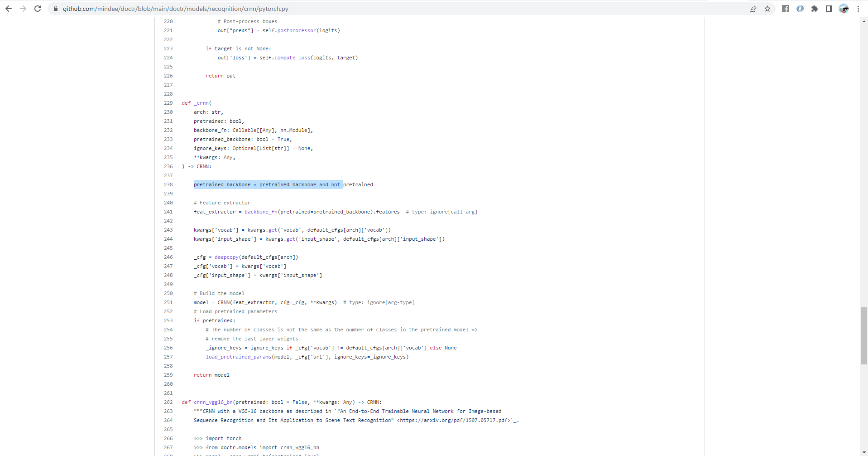Navigate back using the browser back arrow

point(9,8)
